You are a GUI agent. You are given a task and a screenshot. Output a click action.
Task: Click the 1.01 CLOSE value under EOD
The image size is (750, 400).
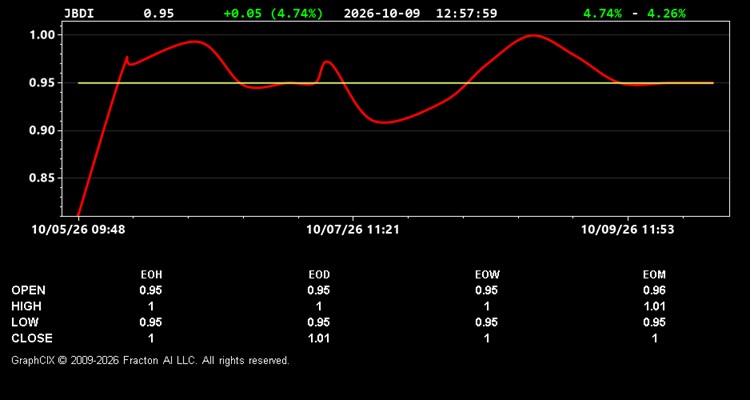[319, 338]
